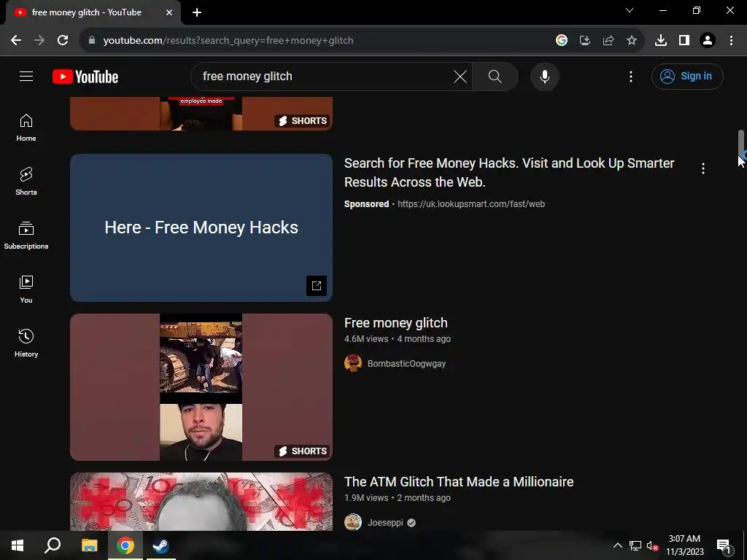
Task: Open File Explorer from the taskbar
Action: click(89, 545)
